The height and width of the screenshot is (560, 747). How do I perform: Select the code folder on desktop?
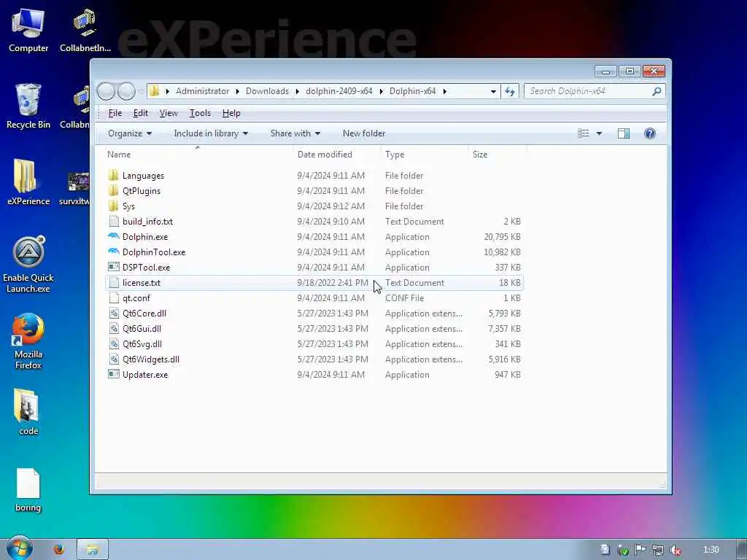click(28, 412)
